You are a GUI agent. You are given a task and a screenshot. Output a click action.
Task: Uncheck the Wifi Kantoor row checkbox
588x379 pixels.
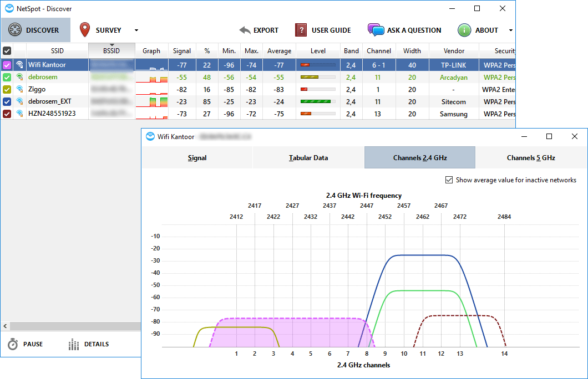click(7, 65)
